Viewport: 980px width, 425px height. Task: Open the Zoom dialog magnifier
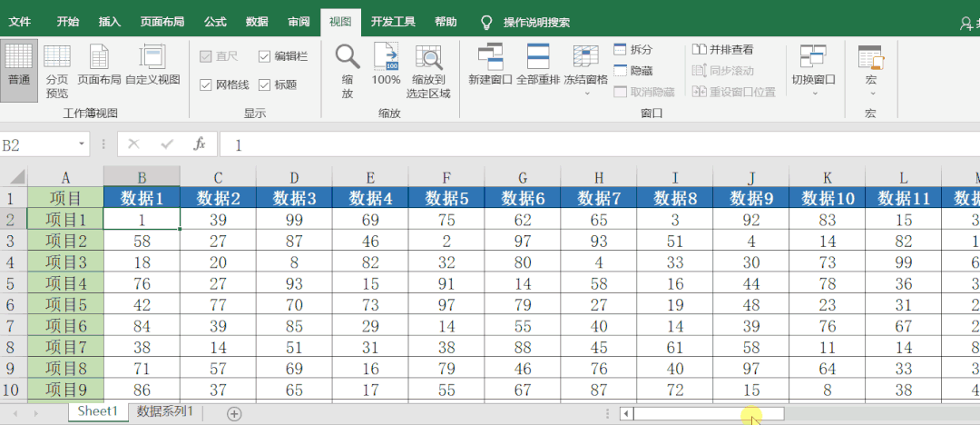click(x=348, y=56)
